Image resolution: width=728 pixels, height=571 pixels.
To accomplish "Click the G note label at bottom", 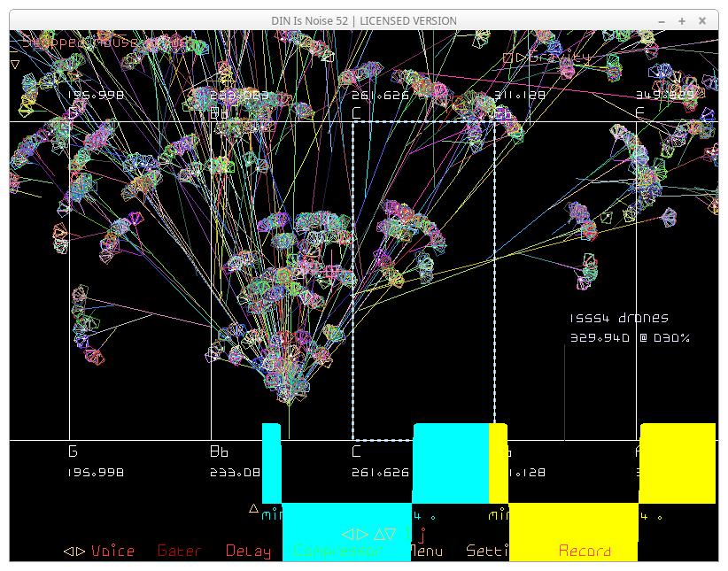I will pos(73,451).
